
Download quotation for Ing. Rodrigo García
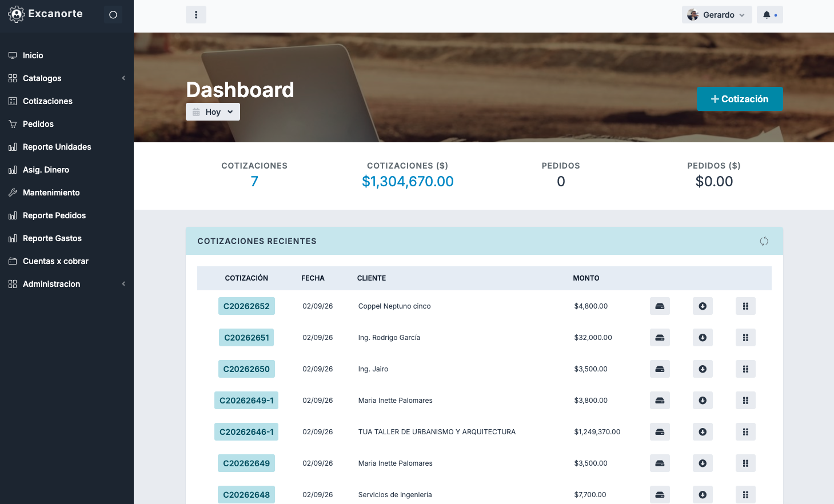703,338
